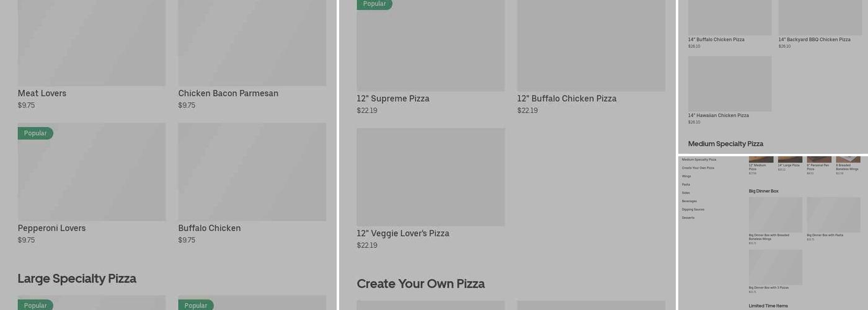This screenshot has height=310, width=868.
Task: Open Big Dinner Box with Pasta
Action: [833, 215]
